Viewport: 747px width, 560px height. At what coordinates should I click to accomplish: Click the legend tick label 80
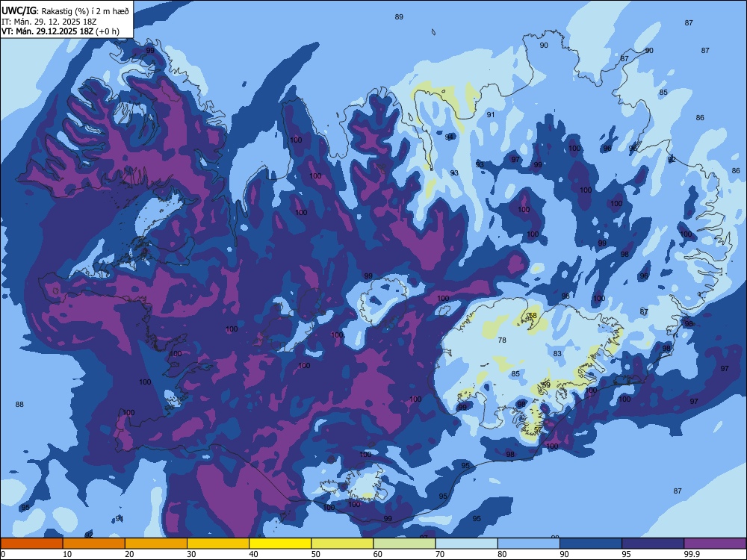503,554
